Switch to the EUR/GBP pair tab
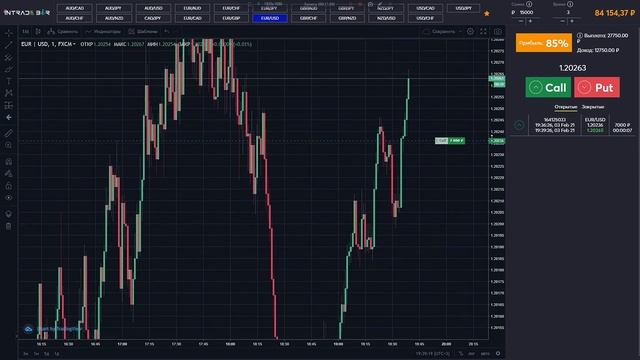This screenshot has height=360, width=640. 231,18
